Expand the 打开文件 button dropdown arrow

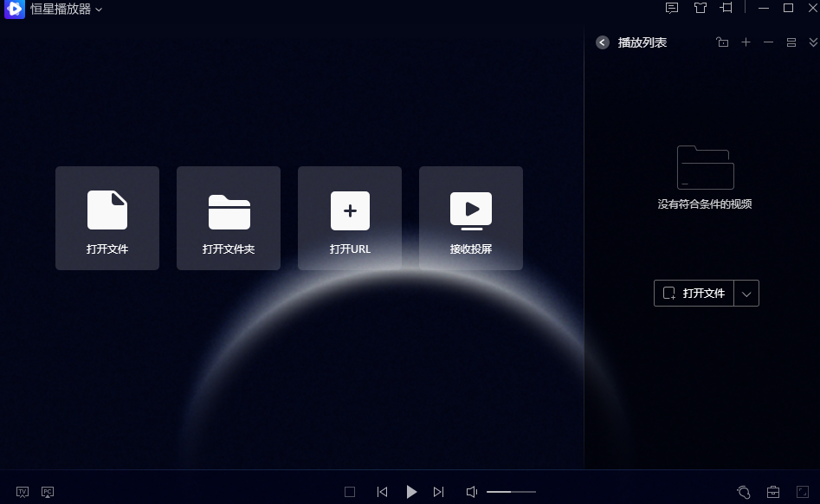[746, 293]
